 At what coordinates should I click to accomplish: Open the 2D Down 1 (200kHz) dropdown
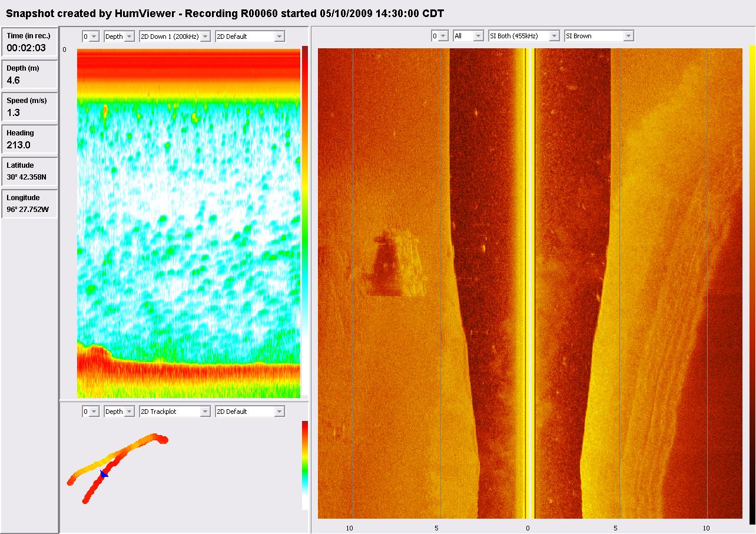(174, 37)
